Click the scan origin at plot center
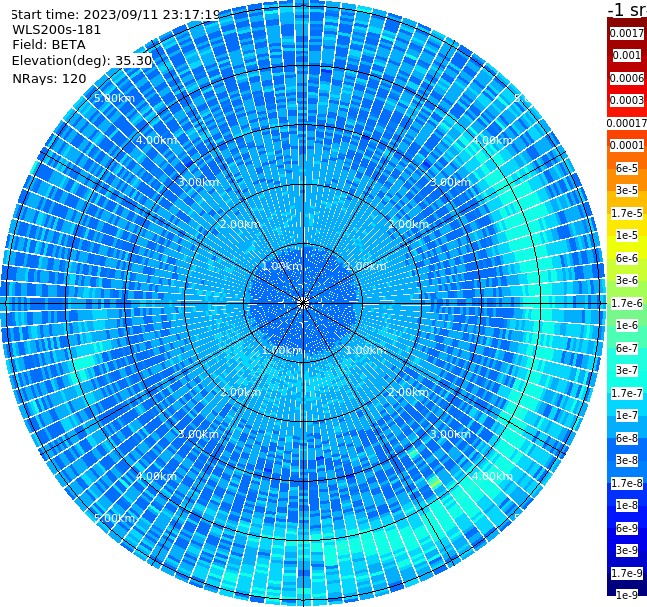The height and width of the screenshot is (607, 647). [303, 303]
